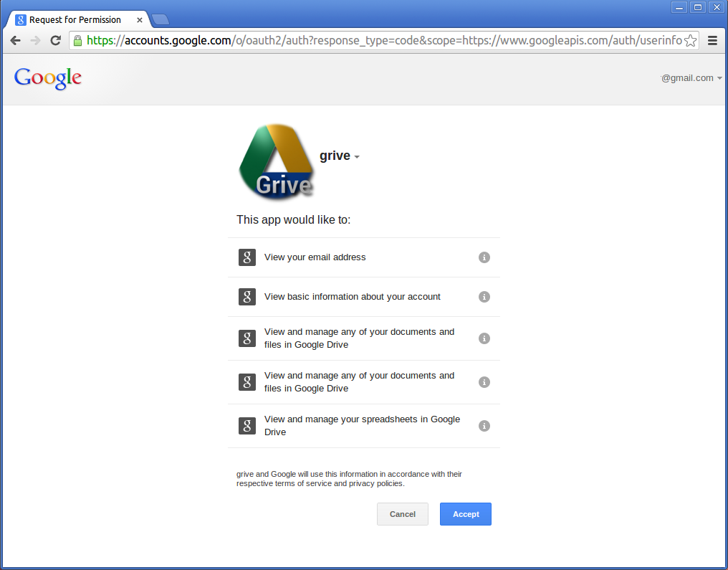This screenshot has height=570, width=728.
Task: Click the Cancel button
Action: tap(403, 514)
